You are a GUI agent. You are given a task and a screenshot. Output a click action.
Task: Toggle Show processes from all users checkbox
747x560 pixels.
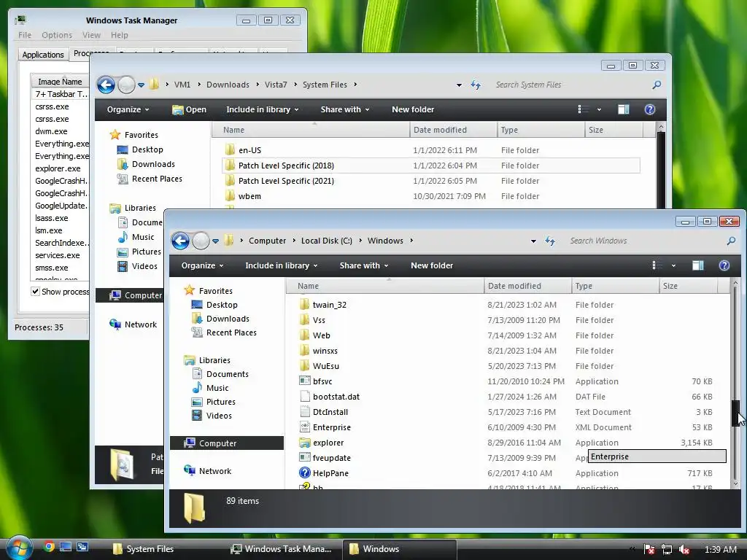pyautogui.click(x=35, y=292)
